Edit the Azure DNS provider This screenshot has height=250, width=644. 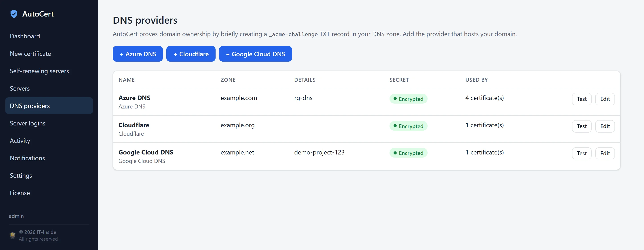[x=605, y=99]
